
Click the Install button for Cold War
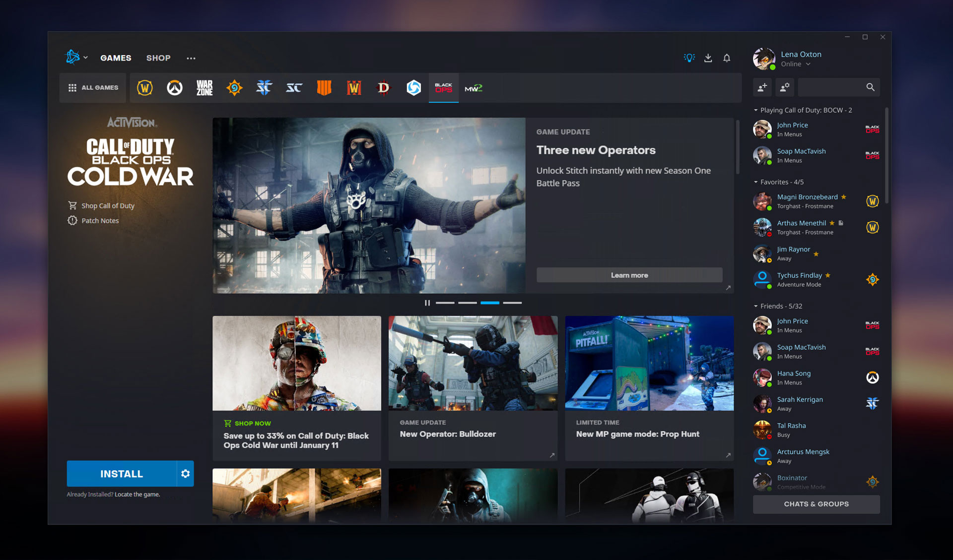tap(122, 473)
